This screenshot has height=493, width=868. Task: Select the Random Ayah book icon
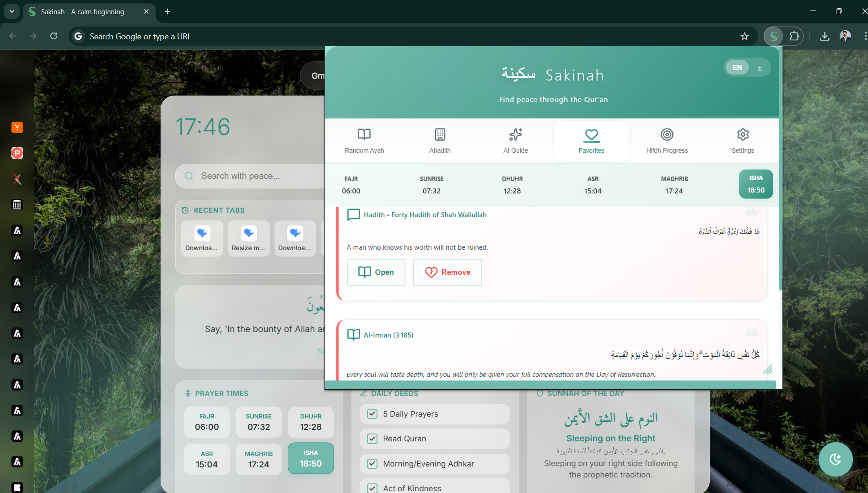(364, 134)
